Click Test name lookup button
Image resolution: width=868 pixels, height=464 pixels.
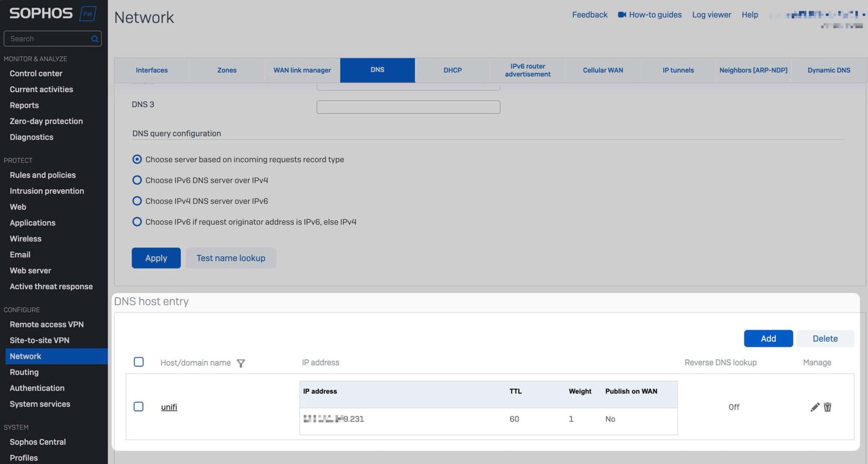[231, 258]
